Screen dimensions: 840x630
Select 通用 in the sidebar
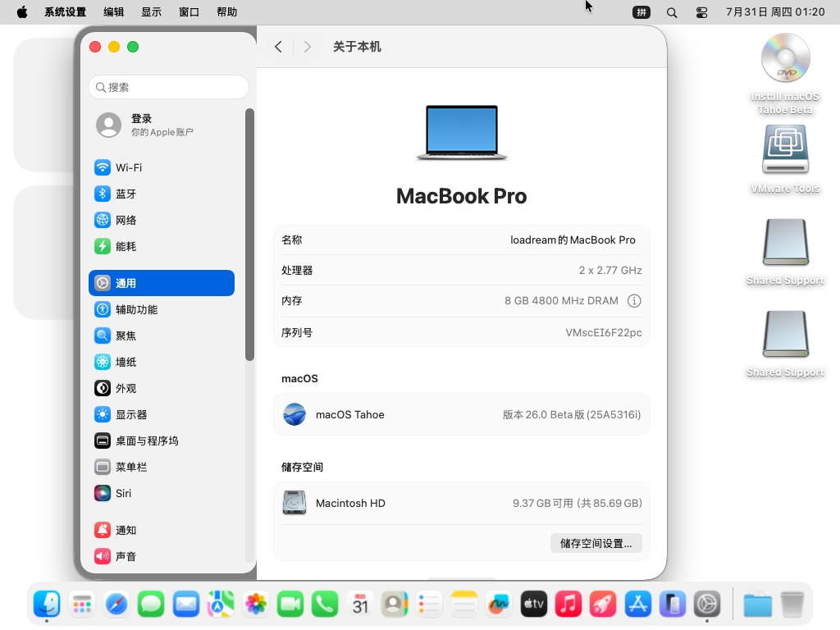coord(162,283)
